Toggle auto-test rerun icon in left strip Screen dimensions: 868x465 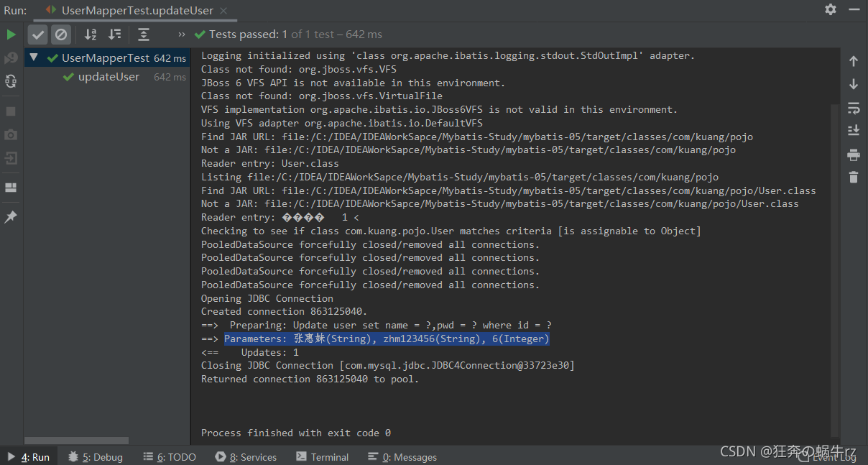click(x=11, y=82)
